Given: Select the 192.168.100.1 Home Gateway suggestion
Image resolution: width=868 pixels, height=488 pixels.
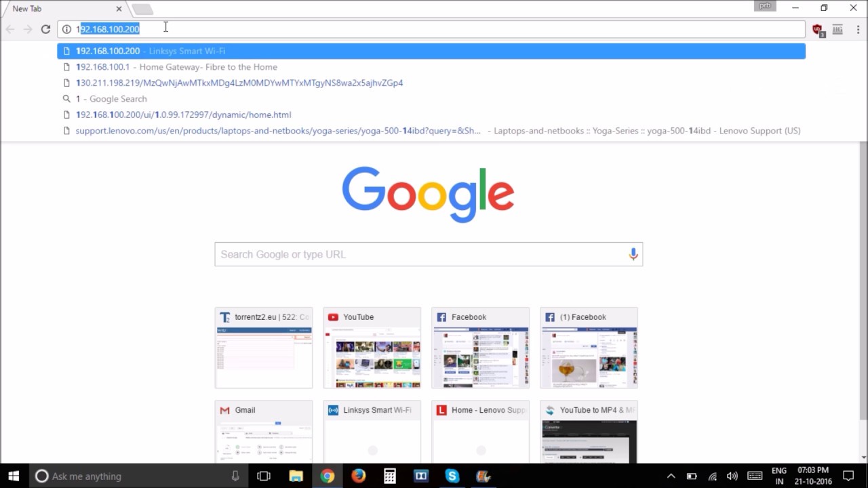Looking at the screenshot, I should 431,67.
